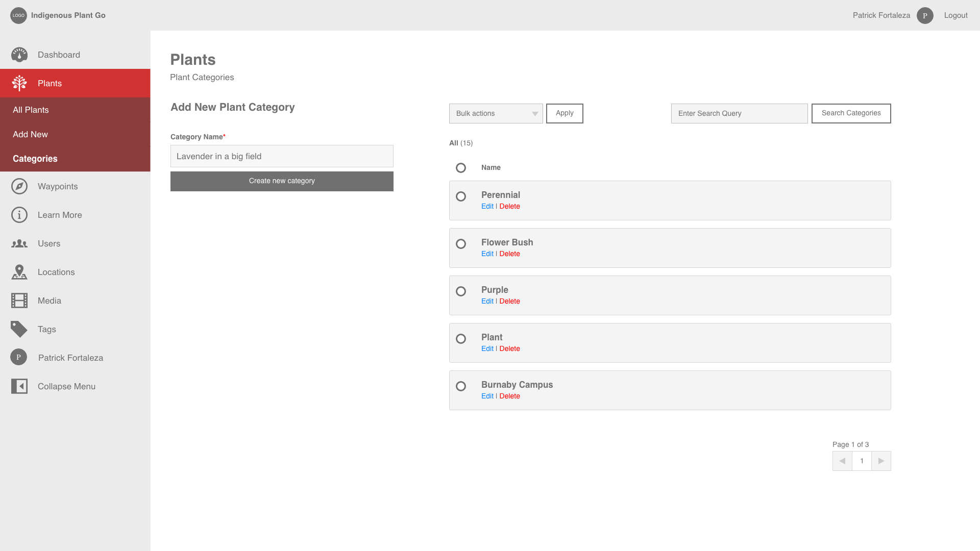Open Media via film strip icon
The width and height of the screenshot is (980, 551).
pos(19,300)
